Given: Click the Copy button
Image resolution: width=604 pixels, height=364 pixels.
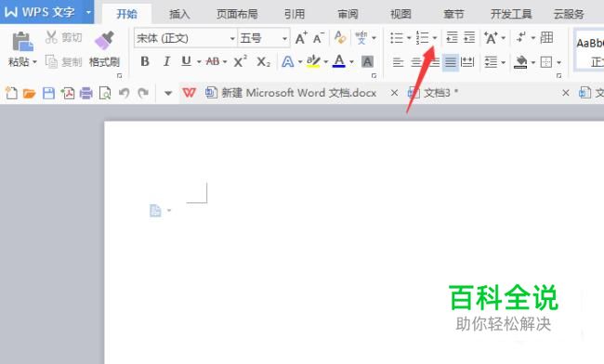Looking at the screenshot, I should pyautogui.click(x=63, y=61).
